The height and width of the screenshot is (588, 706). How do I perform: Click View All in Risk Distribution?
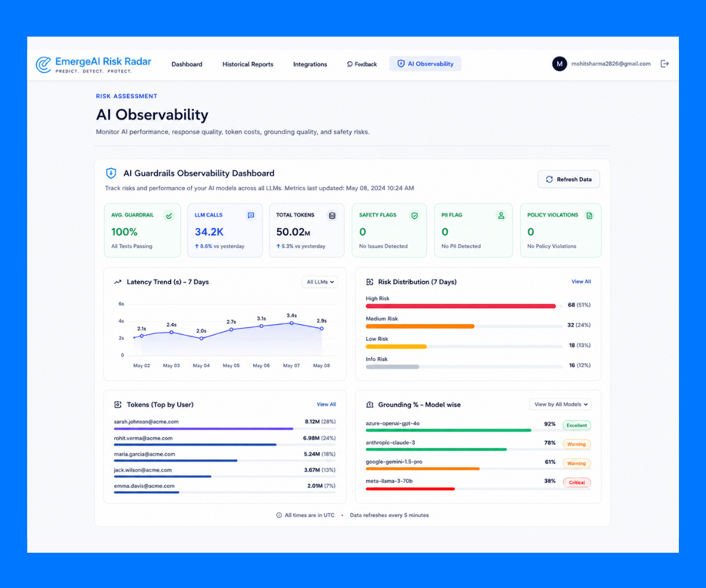coord(581,282)
